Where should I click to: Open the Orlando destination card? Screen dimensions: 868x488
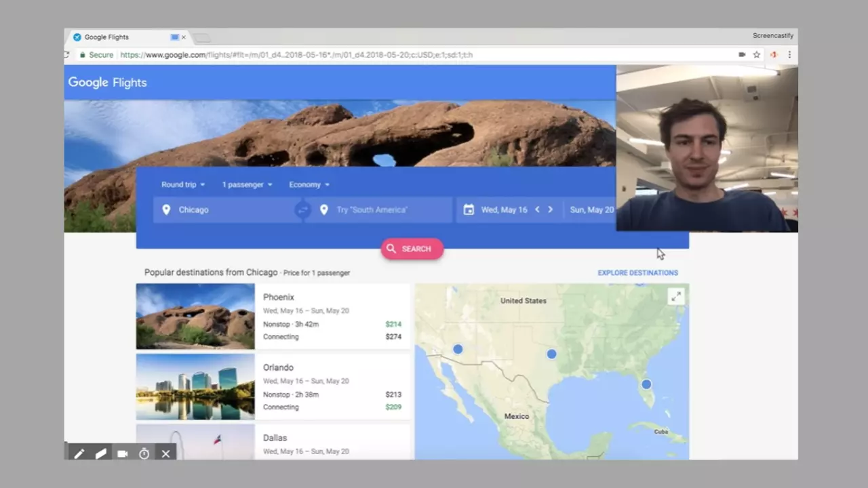point(273,387)
